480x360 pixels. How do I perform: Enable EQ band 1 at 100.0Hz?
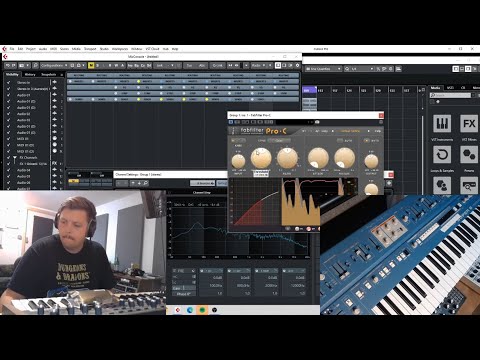(202, 271)
